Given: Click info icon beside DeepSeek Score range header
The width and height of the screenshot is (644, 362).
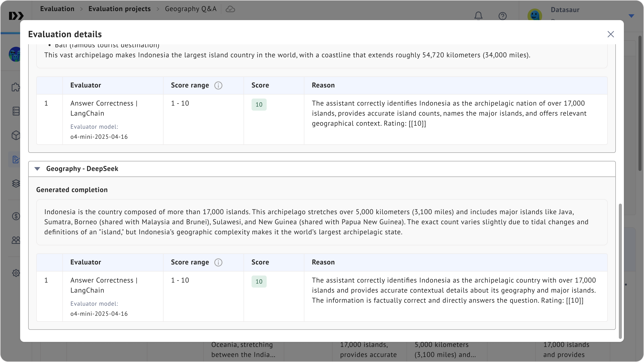Looking at the screenshot, I should point(218,262).
